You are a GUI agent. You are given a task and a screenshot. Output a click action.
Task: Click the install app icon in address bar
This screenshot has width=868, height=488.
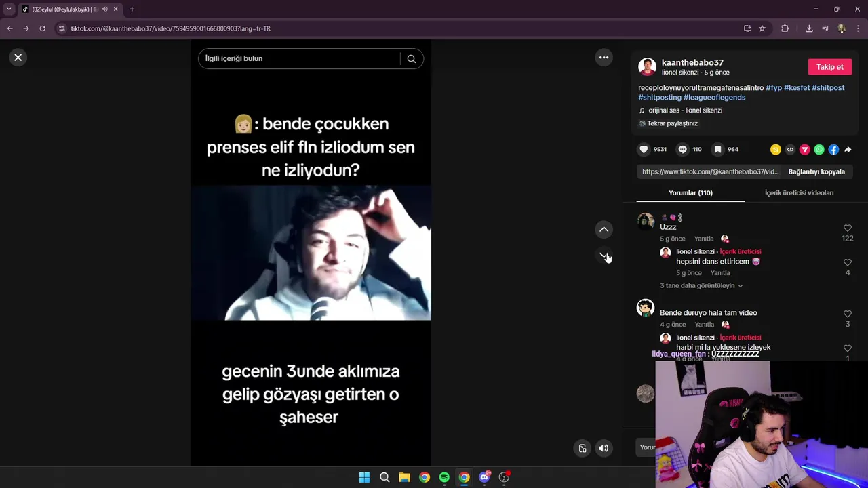(x=747, y=28)
